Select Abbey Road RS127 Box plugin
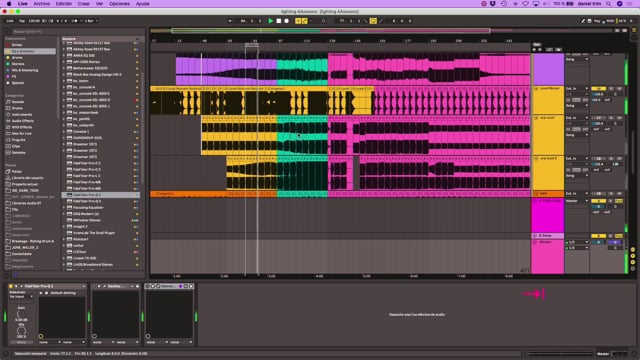 91,49
